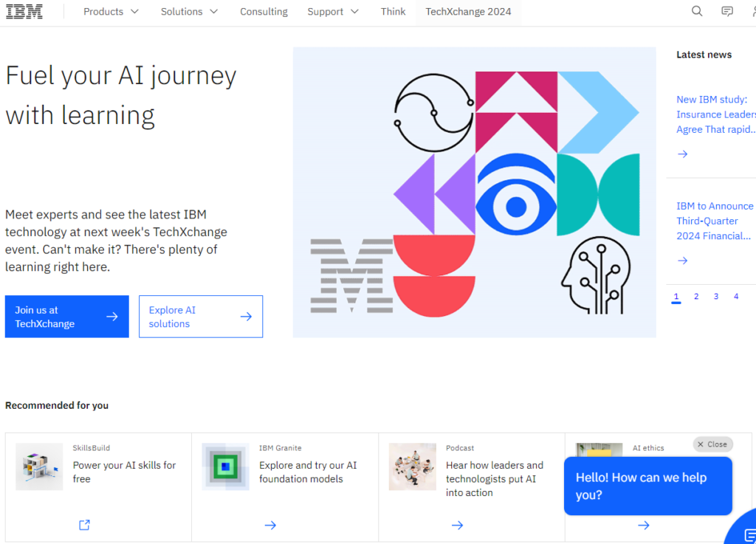This screenshot has height=544, width=756.
Task: Open Power your AI skills for free
Action: pyautogui.click(x=124, y=472)
